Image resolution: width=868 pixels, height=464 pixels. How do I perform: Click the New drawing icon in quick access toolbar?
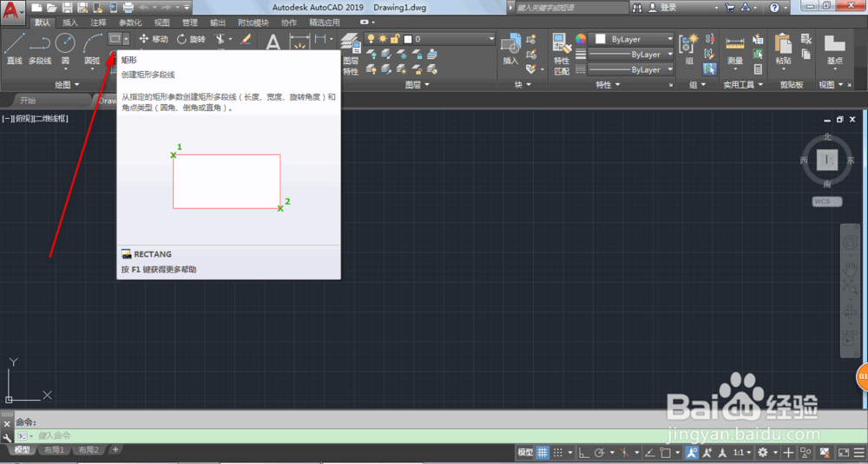36,7
